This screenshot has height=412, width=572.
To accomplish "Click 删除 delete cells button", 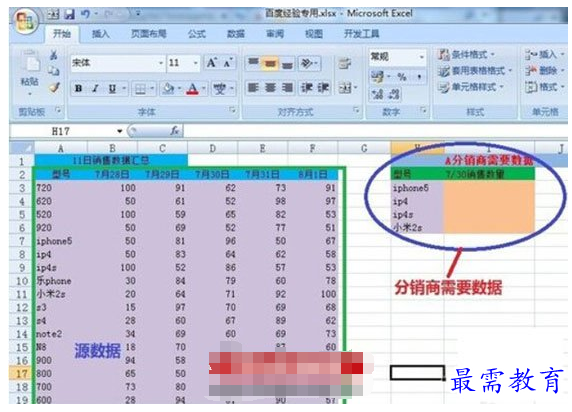I will 545,71.
